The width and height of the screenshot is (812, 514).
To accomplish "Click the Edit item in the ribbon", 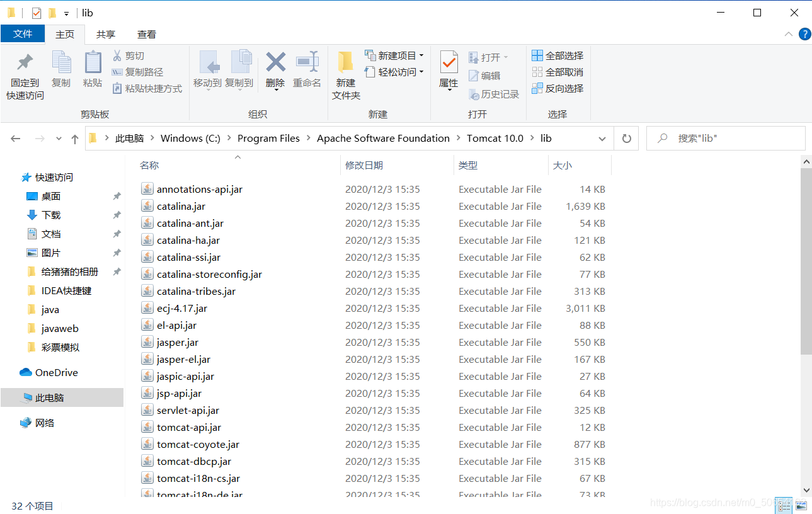I will pos(484,76).
